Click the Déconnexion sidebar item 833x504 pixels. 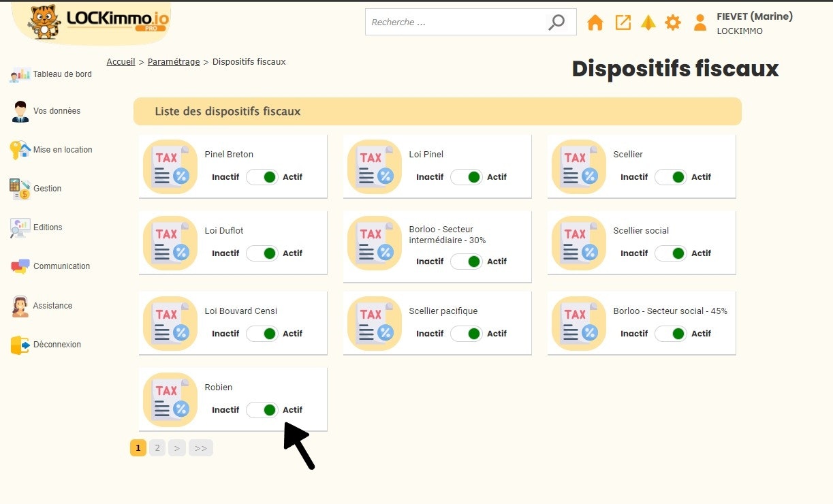(57, 345)
